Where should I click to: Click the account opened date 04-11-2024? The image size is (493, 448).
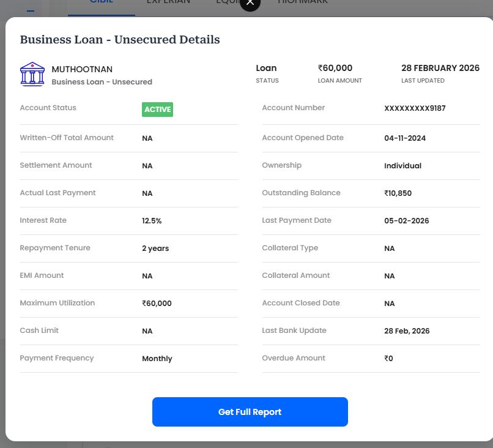point(405,138)
